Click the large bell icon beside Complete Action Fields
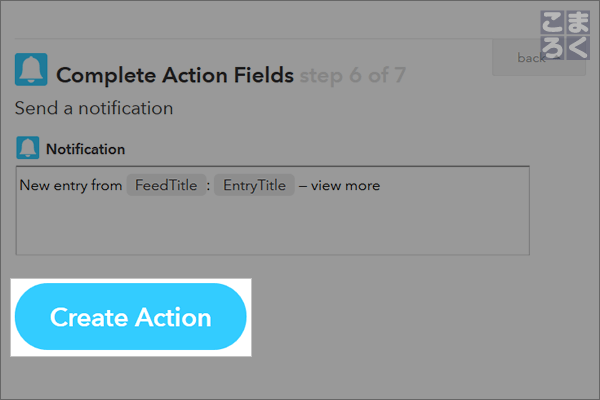The width and height of the screenshot is (600, 400). click(x=31, y=69)
